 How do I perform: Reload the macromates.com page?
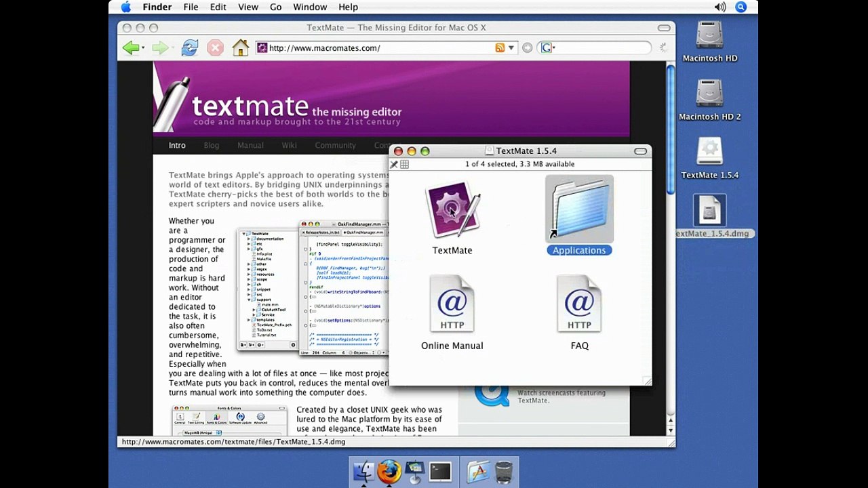[x=190, y=47]
